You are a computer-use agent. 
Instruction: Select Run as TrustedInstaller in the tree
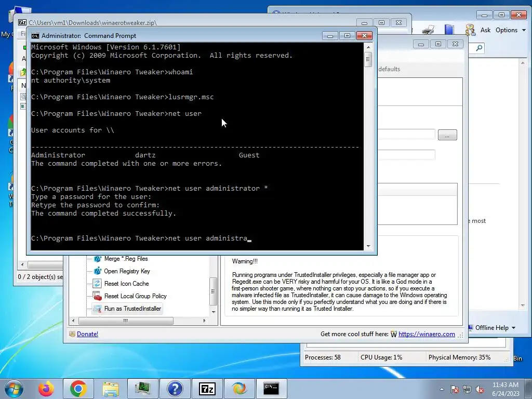tap(132, 309)
